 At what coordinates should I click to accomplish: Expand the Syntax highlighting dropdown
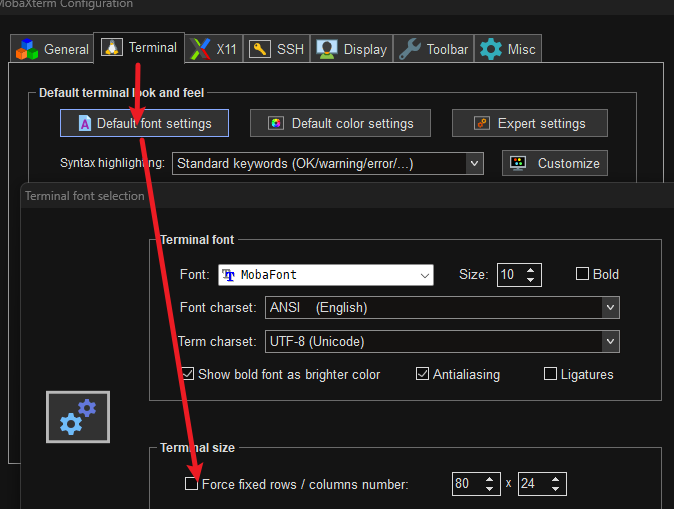point(328,163)
